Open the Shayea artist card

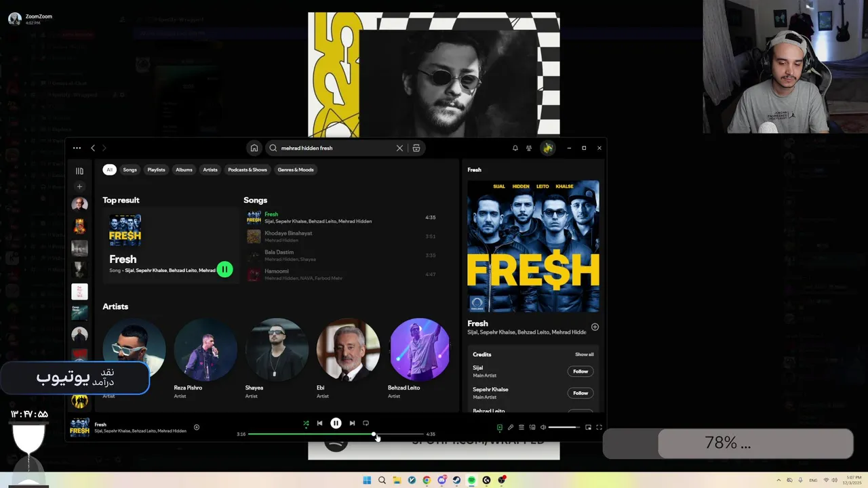coord(277,359)
